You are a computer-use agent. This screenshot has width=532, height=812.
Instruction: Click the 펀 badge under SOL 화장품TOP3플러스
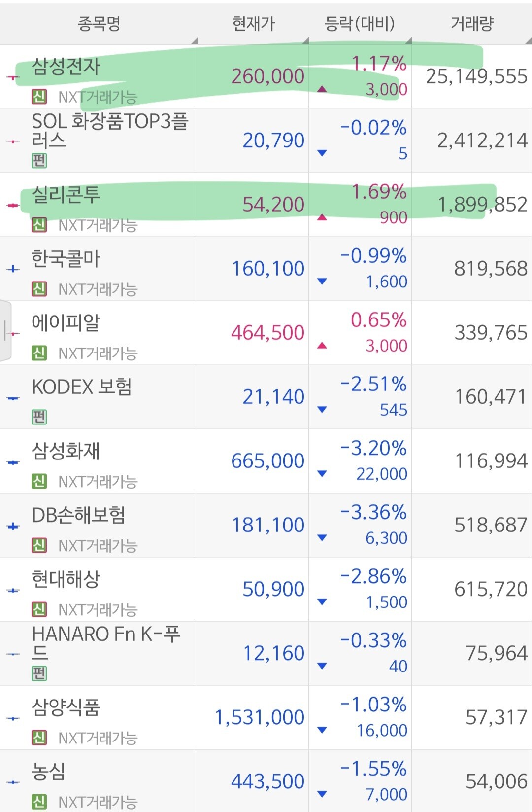pyautogui.click(x=39, y=160)
